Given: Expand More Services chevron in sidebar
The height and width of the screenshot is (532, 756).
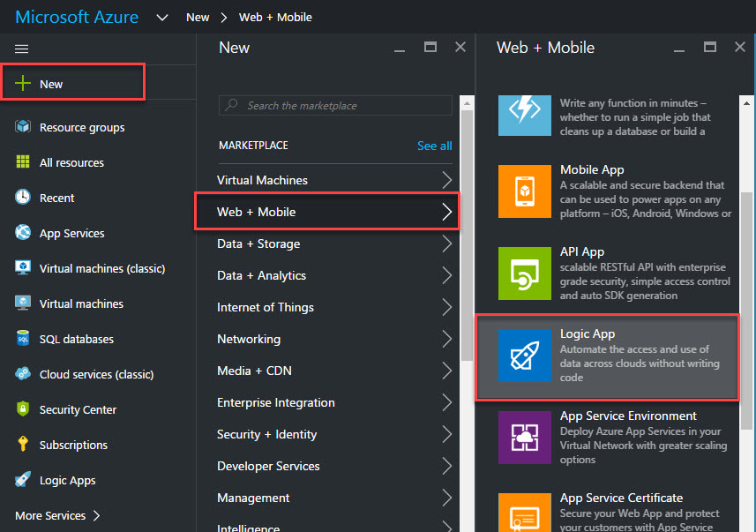Looking at the screenshot, I should coord(97,515).
